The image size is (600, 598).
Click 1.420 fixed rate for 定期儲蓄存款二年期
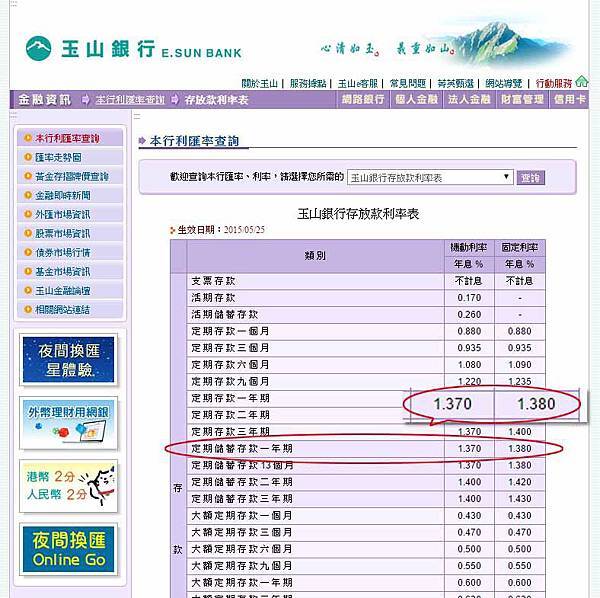pyautogui.click(x=520, y=482)
